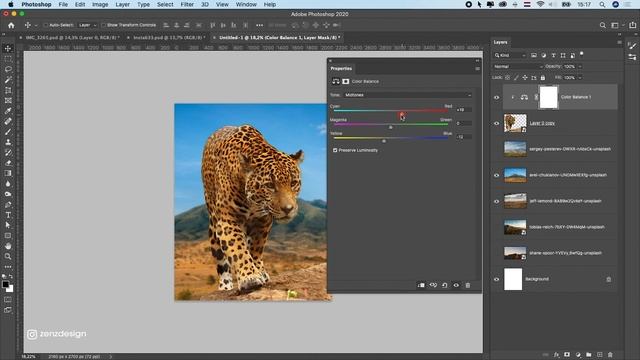Toggle the Auto-Select checkbox
The height and width of the screenshot is (360, 640).
(x=46, y=25)
